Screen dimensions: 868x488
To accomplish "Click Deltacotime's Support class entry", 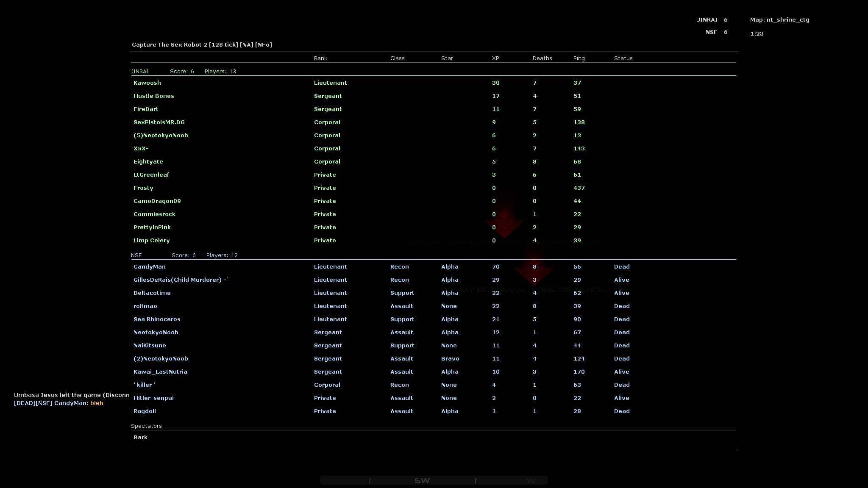I will coord(402,293).
